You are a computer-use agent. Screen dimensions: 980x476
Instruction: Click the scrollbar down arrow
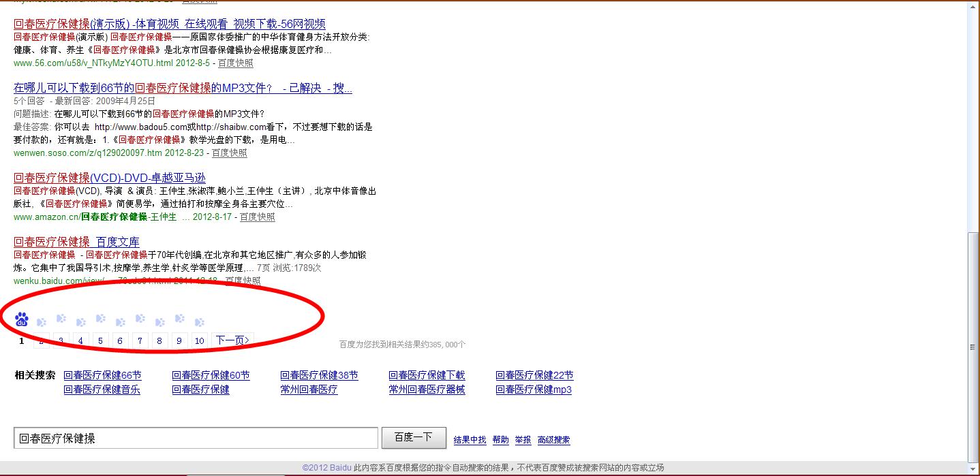tap(973, 469)
